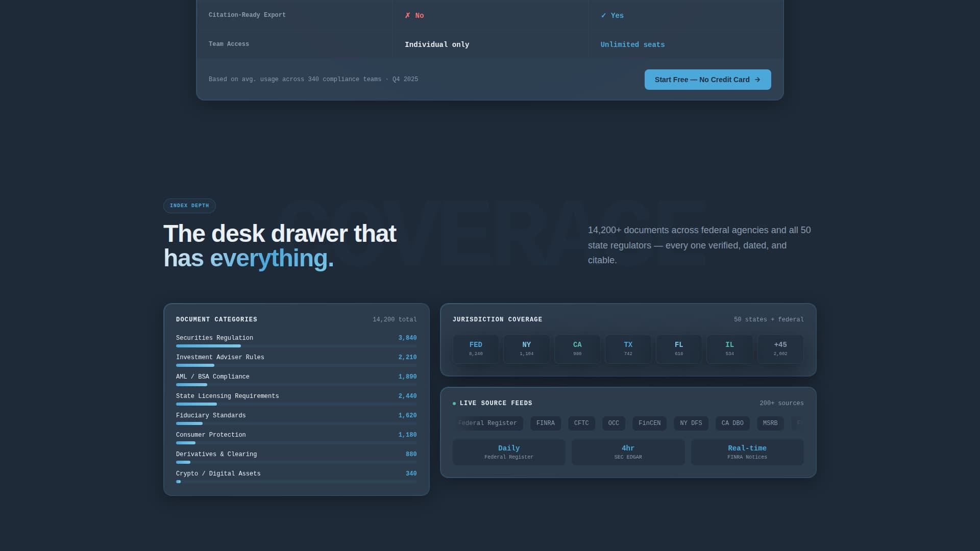The width and height of the screenshot is (980, 551).
Task: Select the FED jurisdiction tile
Action: 476,349
